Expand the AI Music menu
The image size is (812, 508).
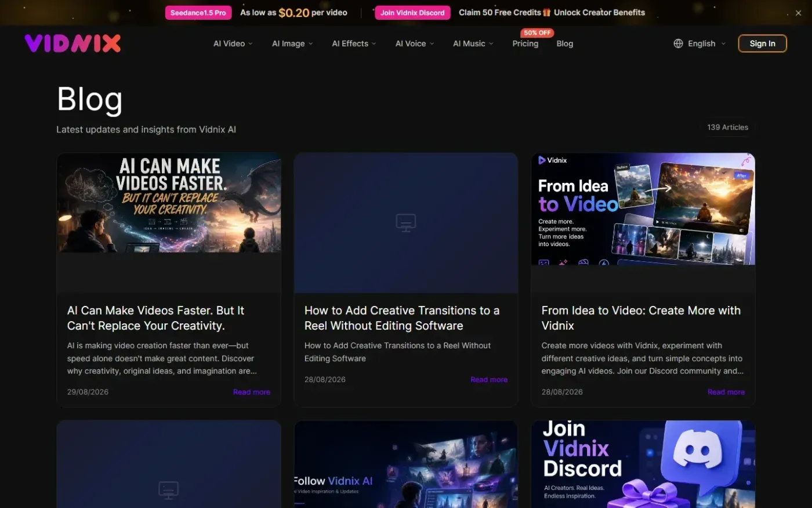[473, 44]
